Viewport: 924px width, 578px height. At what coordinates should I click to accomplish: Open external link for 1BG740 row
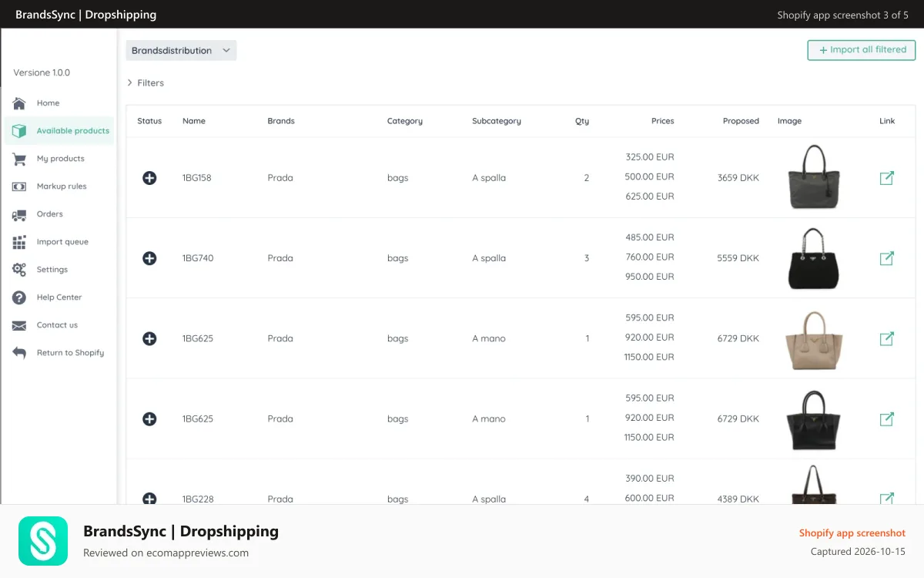click(x=887, y=258)
